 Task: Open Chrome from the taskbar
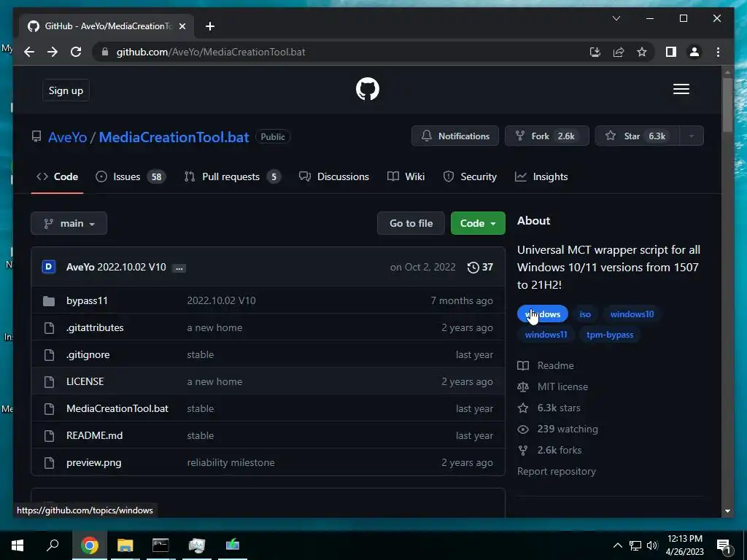tap(90, 545)
